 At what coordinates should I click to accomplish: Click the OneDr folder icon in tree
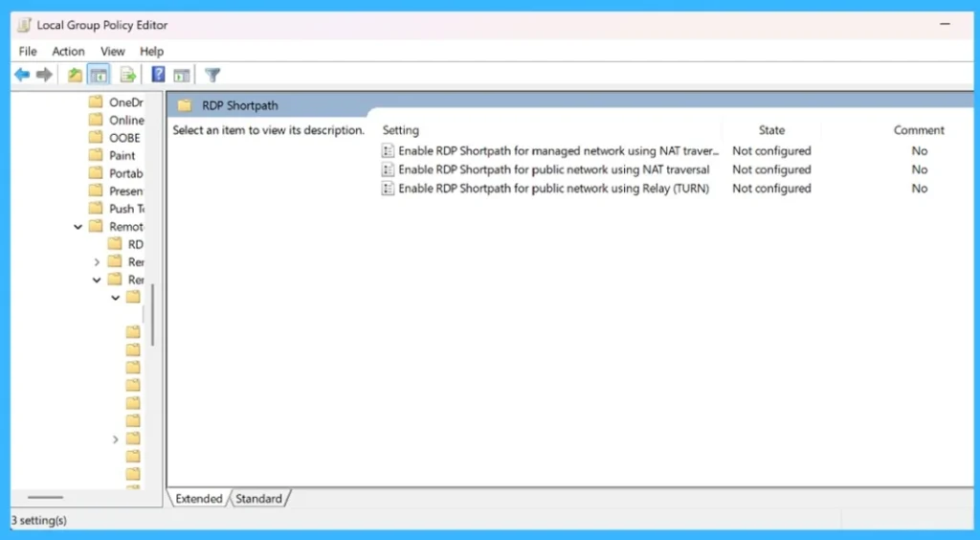coord(96,101)
